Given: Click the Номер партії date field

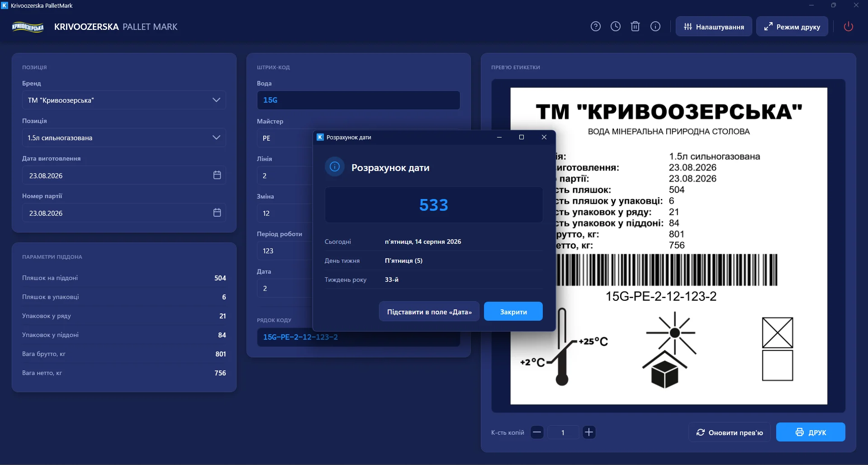Looking at the screenshot, I should pos(124,213).
